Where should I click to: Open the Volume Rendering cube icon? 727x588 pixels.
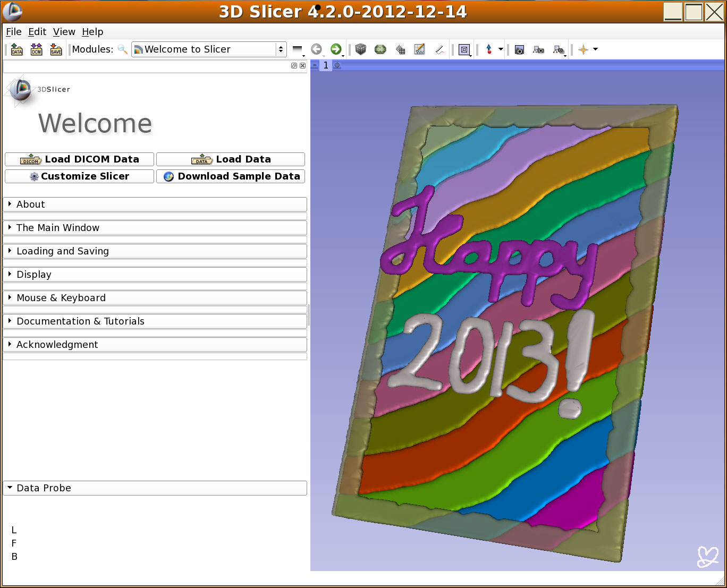[361, 49]
